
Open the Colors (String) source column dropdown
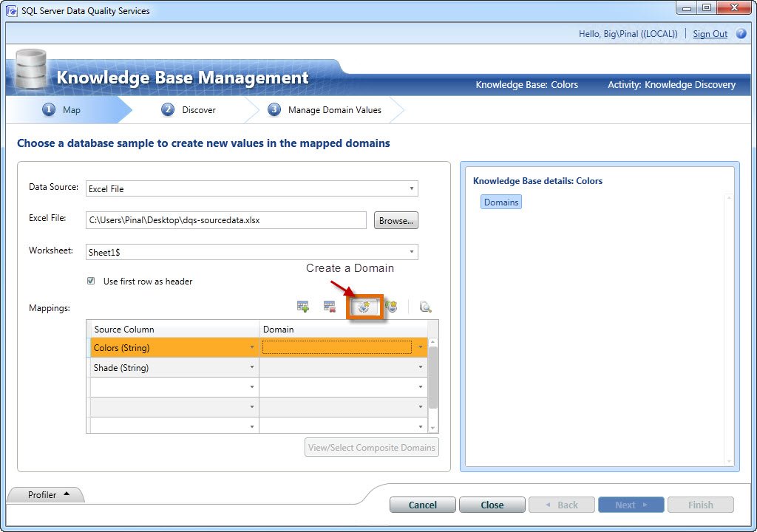(251, 347)
